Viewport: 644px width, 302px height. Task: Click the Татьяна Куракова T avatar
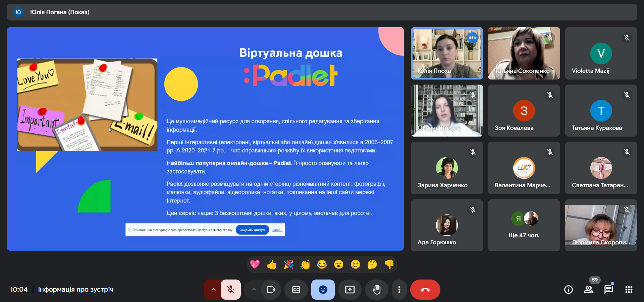[601, 111]
